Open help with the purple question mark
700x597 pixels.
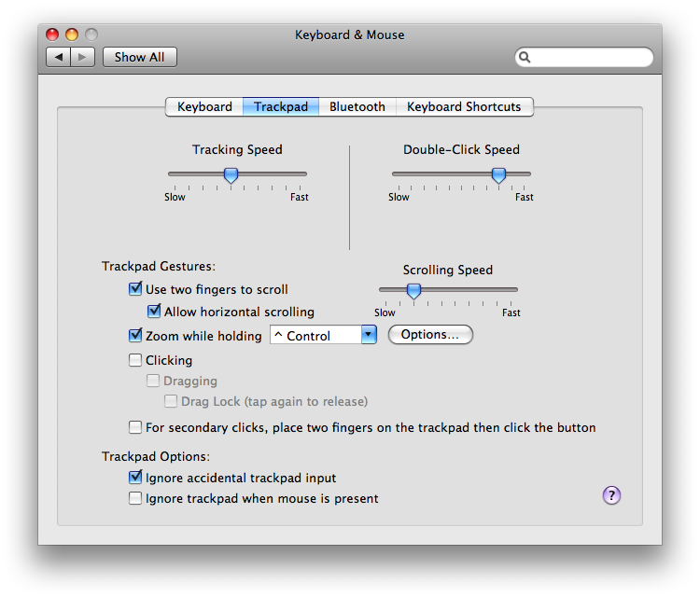pos(611,495)
